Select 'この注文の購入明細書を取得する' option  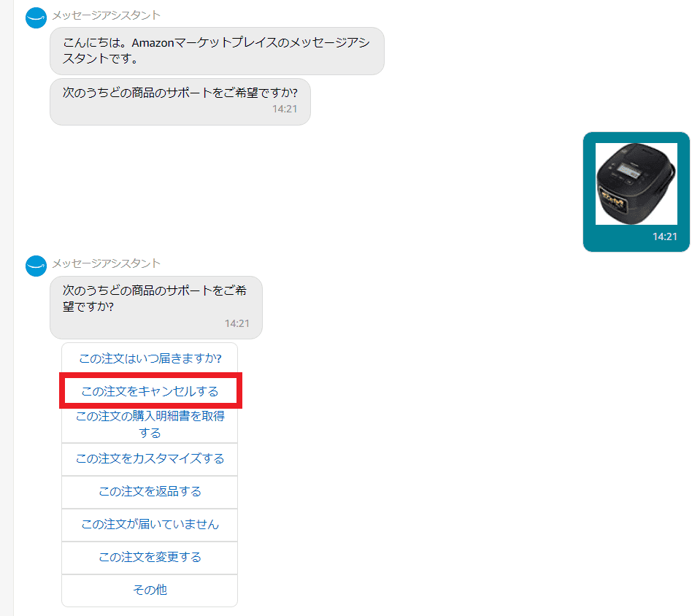(x=150, y=424)
